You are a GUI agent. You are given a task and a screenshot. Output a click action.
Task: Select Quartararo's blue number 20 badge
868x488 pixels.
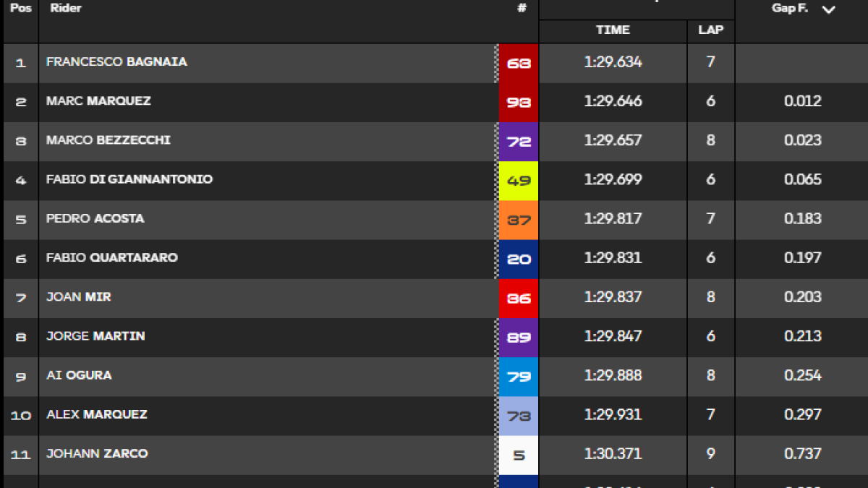pos(519,259)
